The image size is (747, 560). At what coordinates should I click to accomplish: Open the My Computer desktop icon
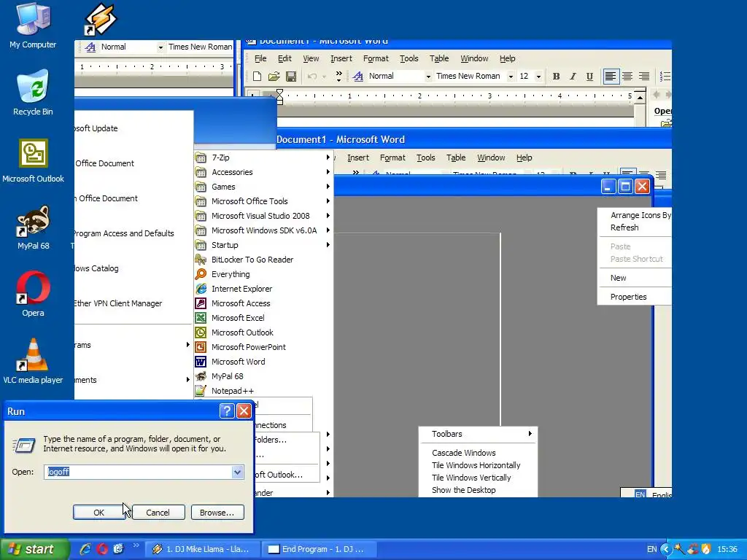point(33,26)
